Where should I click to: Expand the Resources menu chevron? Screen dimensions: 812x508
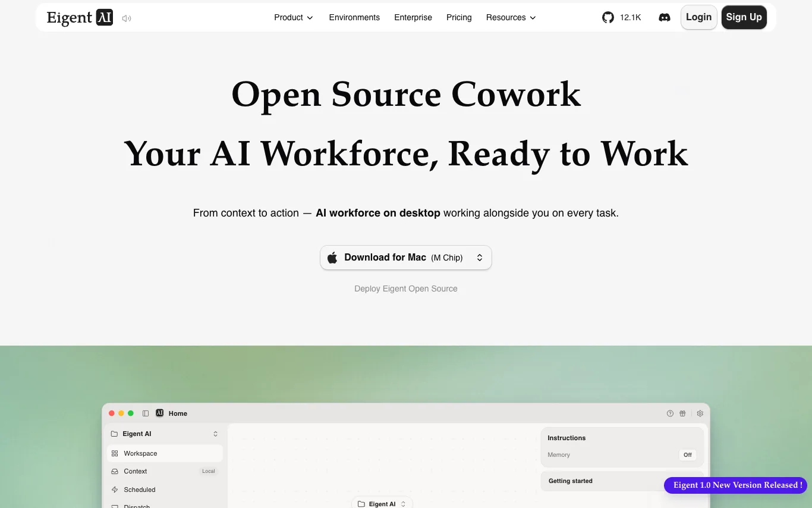[533, 18]
